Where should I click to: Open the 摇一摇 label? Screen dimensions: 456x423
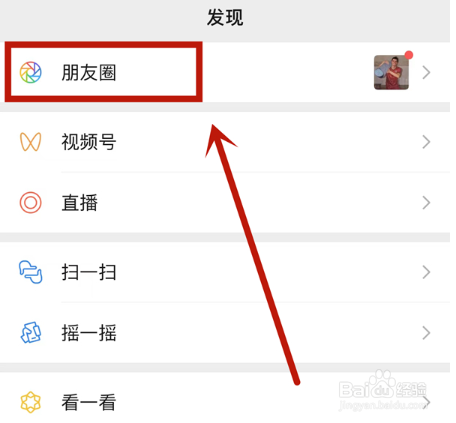pyautogui.click(x=89, y=333)
